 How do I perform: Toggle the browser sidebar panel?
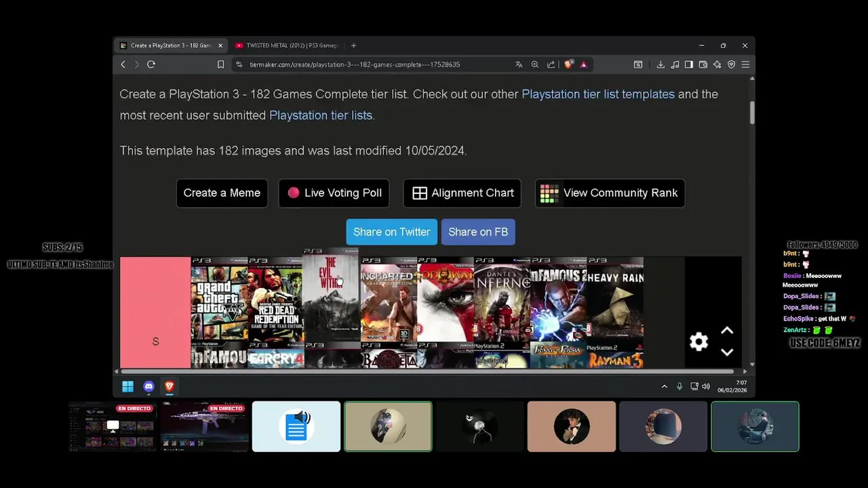(x=689, y=64)
